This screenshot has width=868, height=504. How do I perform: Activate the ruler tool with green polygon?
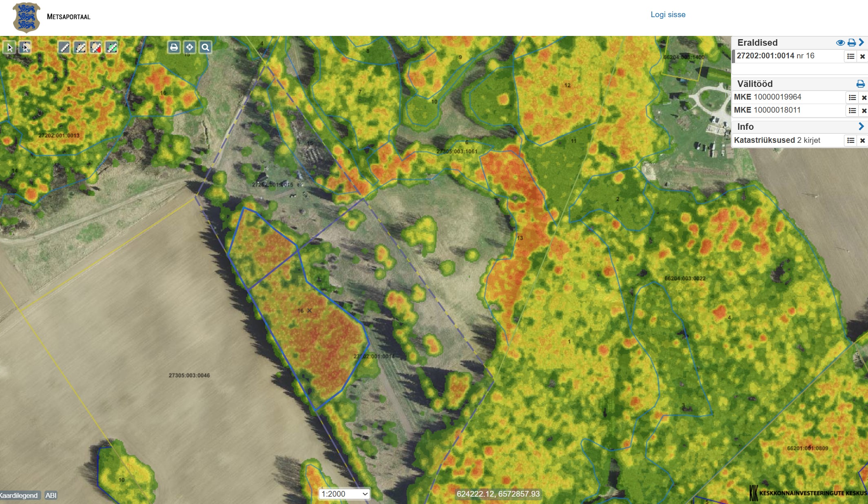pyautogui.click(x=111, y=48)
